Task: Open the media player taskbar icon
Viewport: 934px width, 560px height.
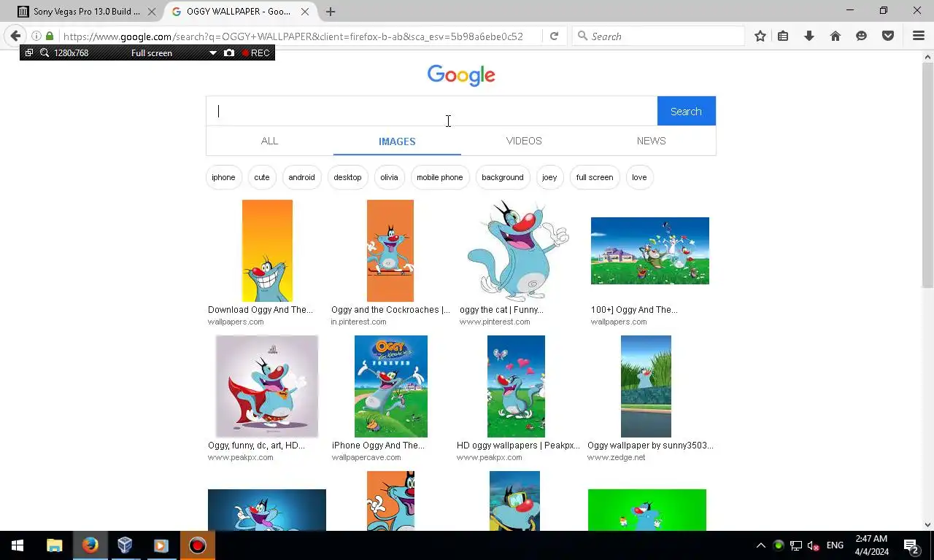Action: [x=161, y=545]
